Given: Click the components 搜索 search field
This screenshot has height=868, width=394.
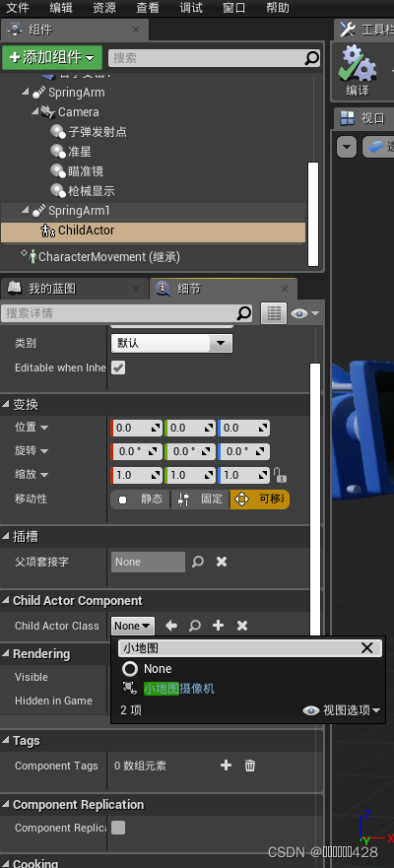Looking at the screenshot, I should [x=215, y=57].
